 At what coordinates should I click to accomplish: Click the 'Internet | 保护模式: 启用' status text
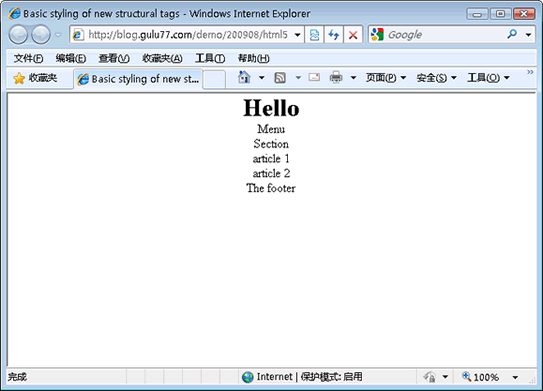[x=310, y=376]
